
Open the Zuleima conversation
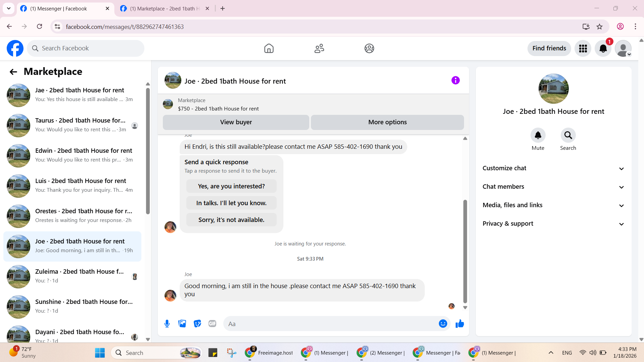[72, 276]
